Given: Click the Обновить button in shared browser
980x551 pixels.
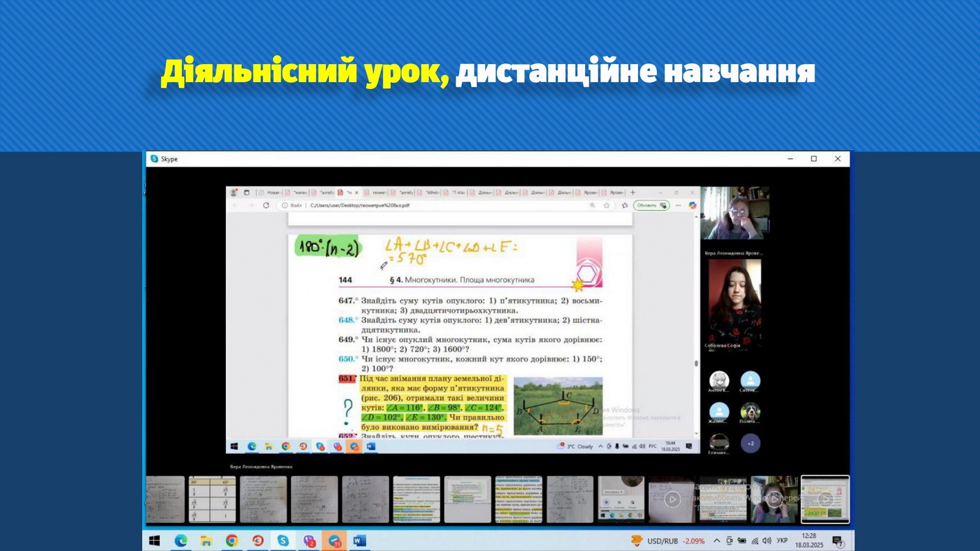Looking at the screenshot, I should 651,205.
